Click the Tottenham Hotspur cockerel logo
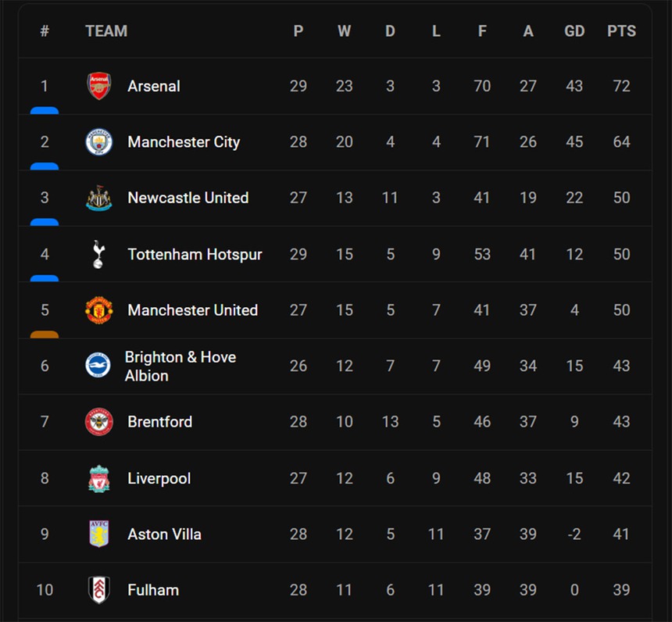 pyautogui.click(x=98, y=255)
